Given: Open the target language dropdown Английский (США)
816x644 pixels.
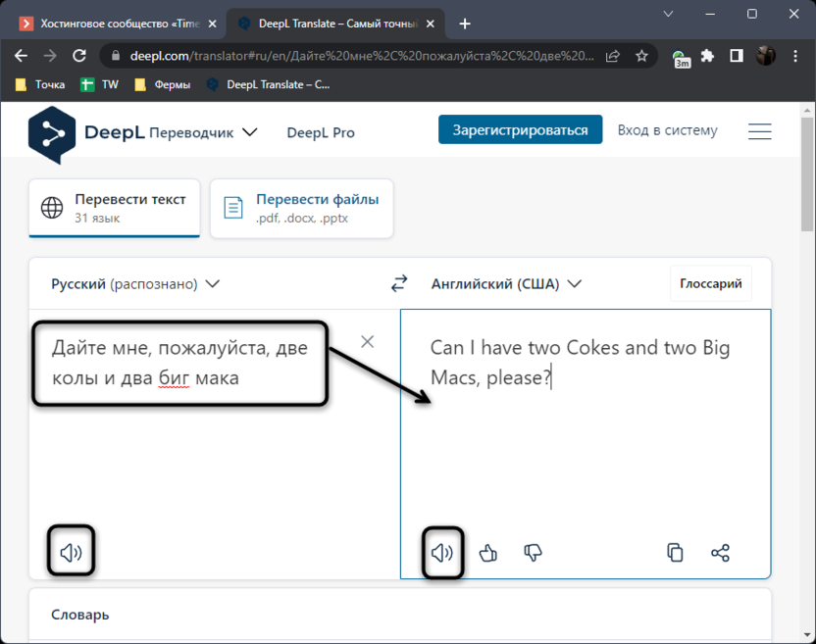Looking at the screenshot, I should pos(506,284).
